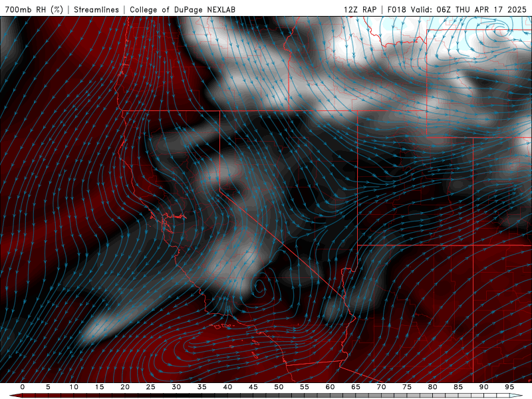Image resolution: width=532 pixels, height=399 pixels.
Task: Click the 55 label on the color scale
Action: 305,387
